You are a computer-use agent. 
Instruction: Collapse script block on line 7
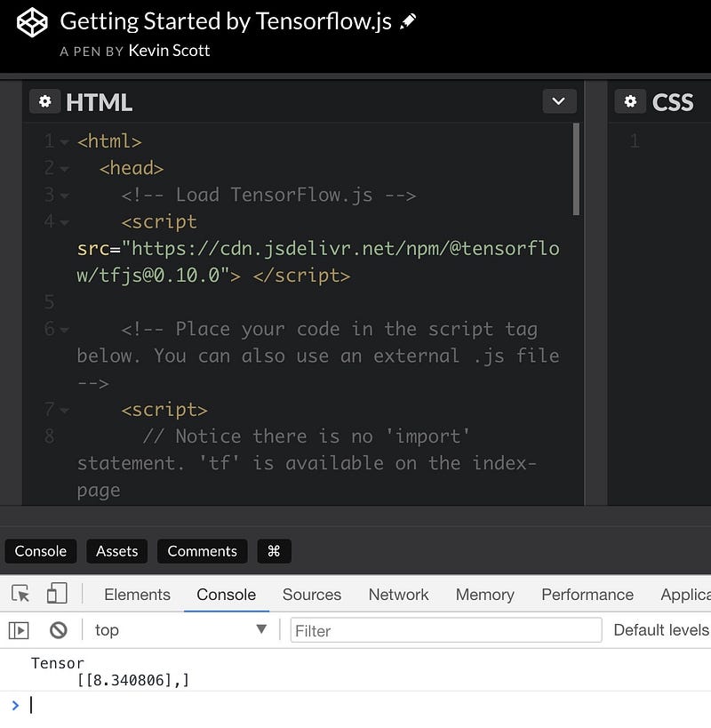click(65, 411)
